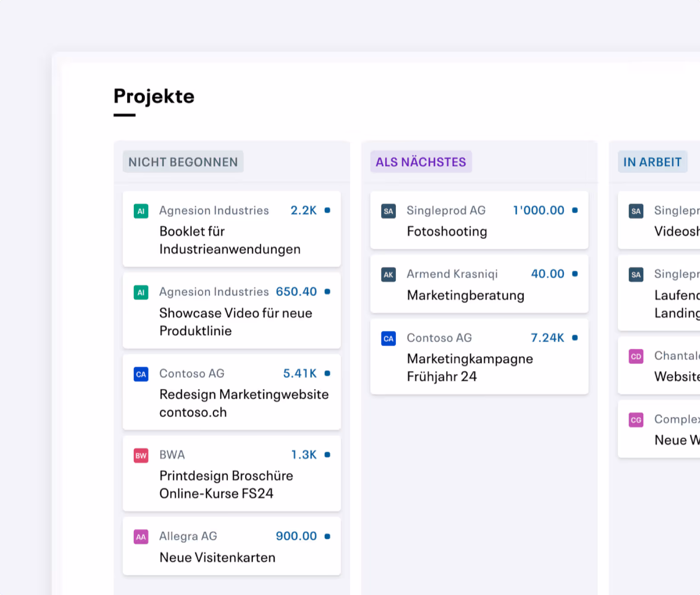Select the Nicht begonnen column header

(x=183, y=162)
